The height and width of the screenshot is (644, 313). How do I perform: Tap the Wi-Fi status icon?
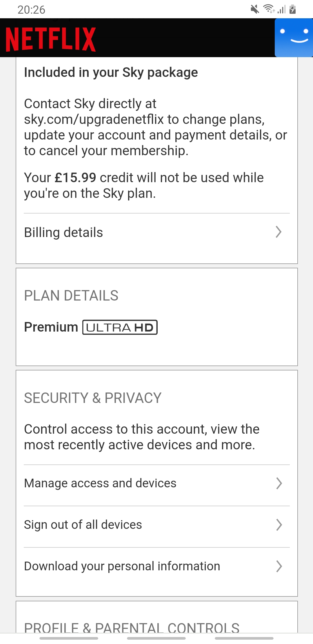[x=268, y=9]
